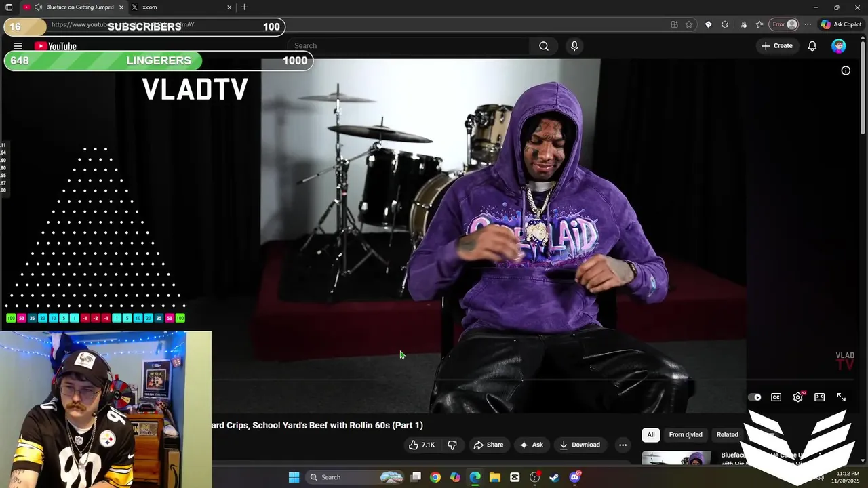Toggle closed captions CC button

(x=776, y=397)
